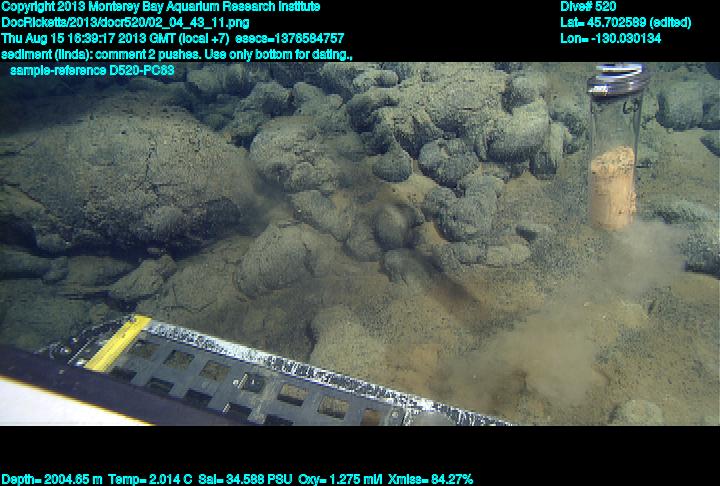
Task: Click the esecs=1376584757 value
Action: tap(289, 39)
